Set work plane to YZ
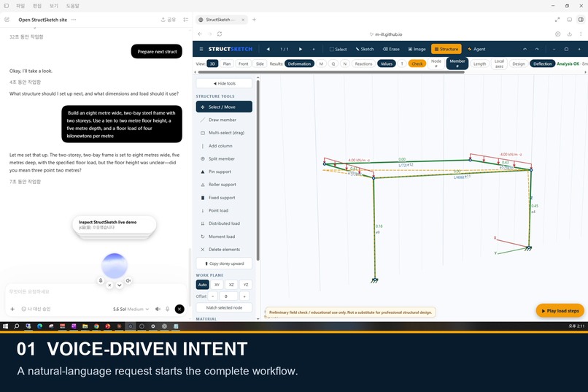The width and height of the screenshot is (588, 392). coord(246,285)
